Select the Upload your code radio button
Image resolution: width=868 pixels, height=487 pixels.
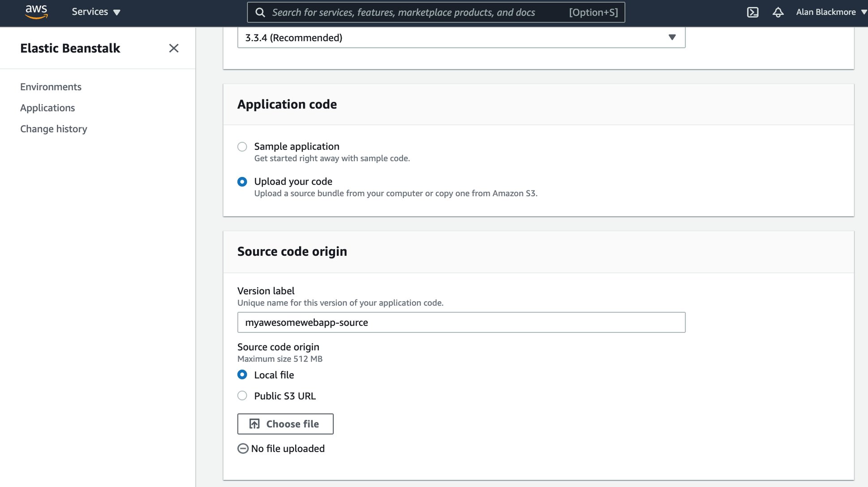pos(242,181)
